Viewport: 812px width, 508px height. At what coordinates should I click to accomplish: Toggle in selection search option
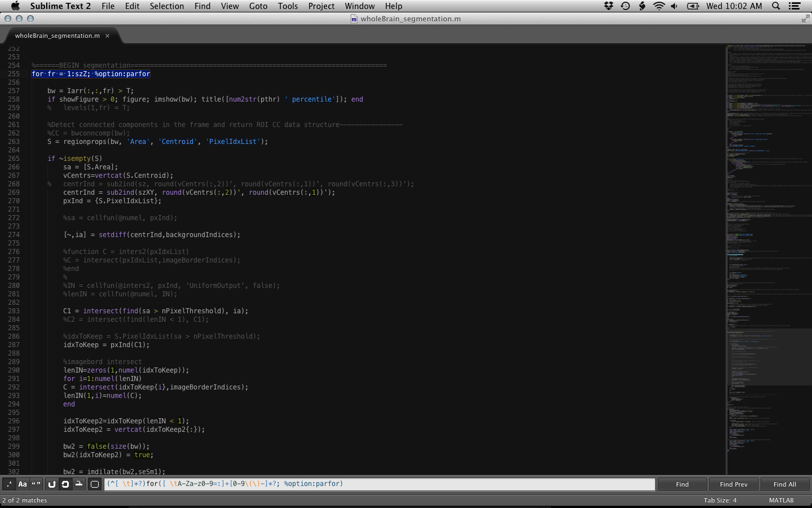(x=79, y=484)
